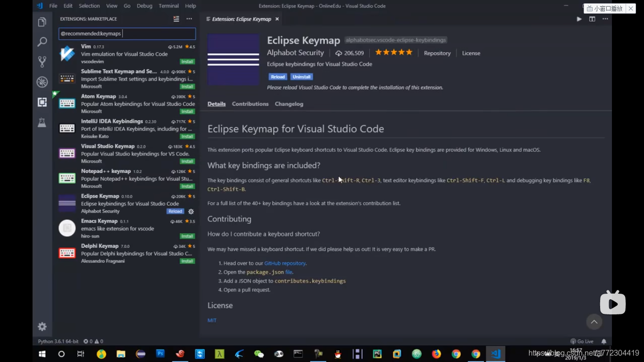
Task: Open the Edit menu
Action: pos(68,6)
